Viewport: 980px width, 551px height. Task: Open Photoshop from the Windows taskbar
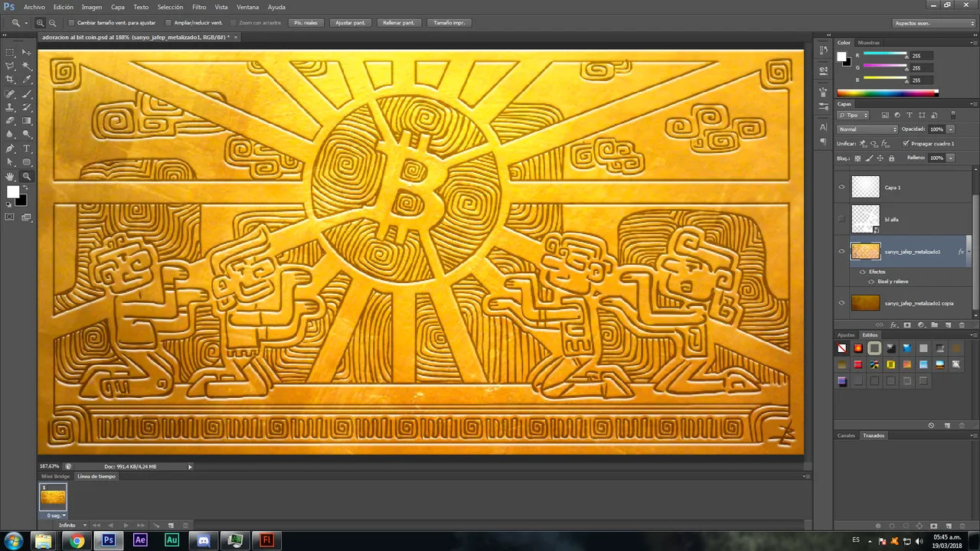tap(109, 540)
